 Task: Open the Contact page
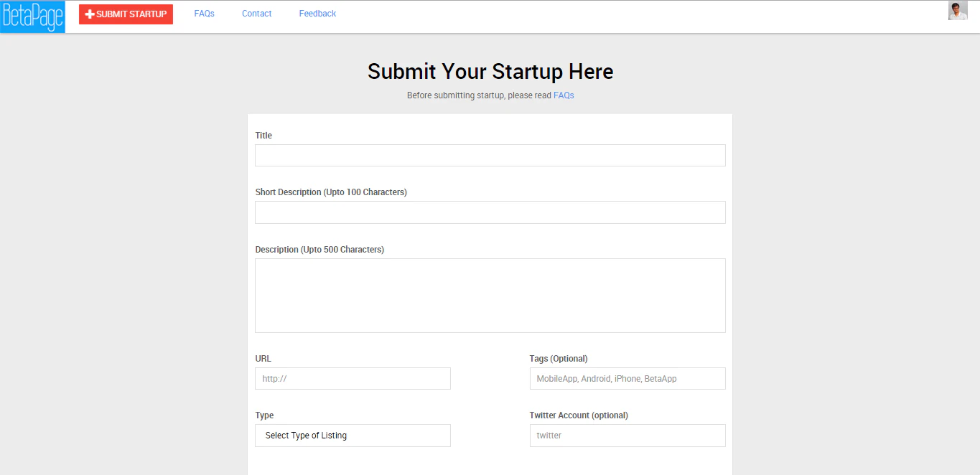tap(256, 13)
